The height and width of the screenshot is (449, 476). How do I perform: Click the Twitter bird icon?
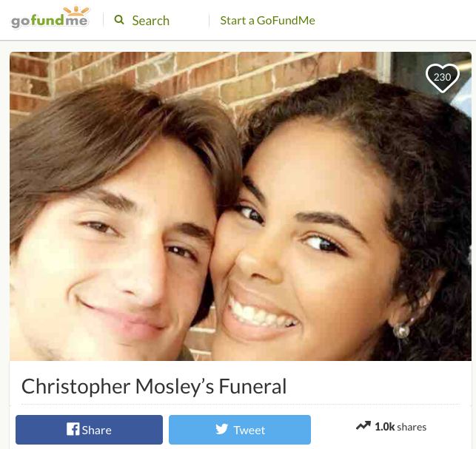[221, 429]
